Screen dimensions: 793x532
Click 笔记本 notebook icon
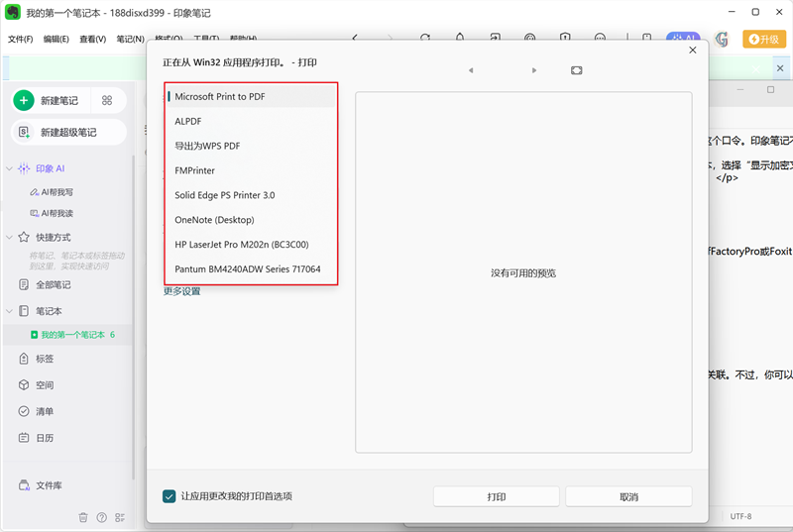click(24, 311)
